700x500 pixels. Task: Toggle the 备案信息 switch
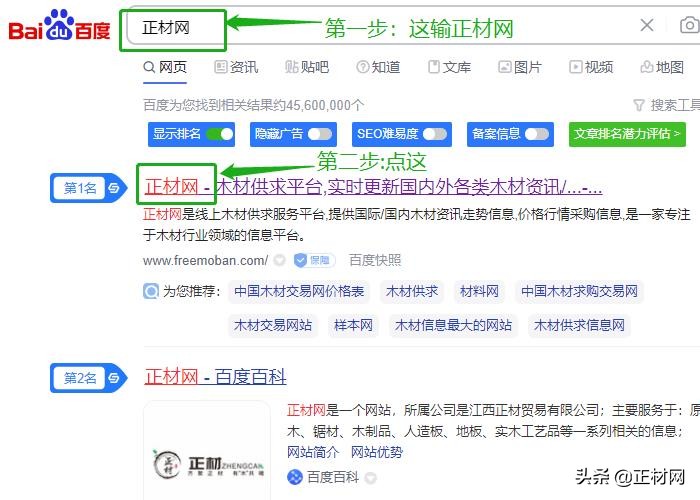(x=537, y=134)
